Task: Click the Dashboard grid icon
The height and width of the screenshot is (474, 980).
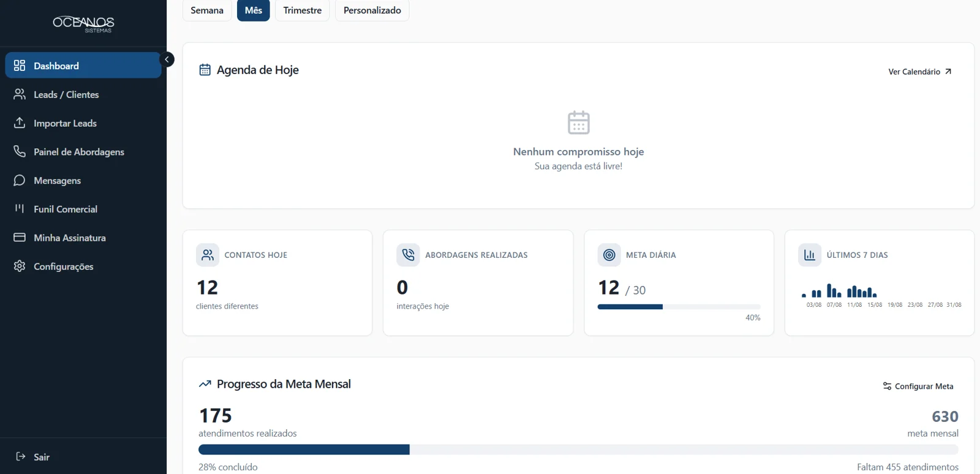Action: tap(20, 66)
